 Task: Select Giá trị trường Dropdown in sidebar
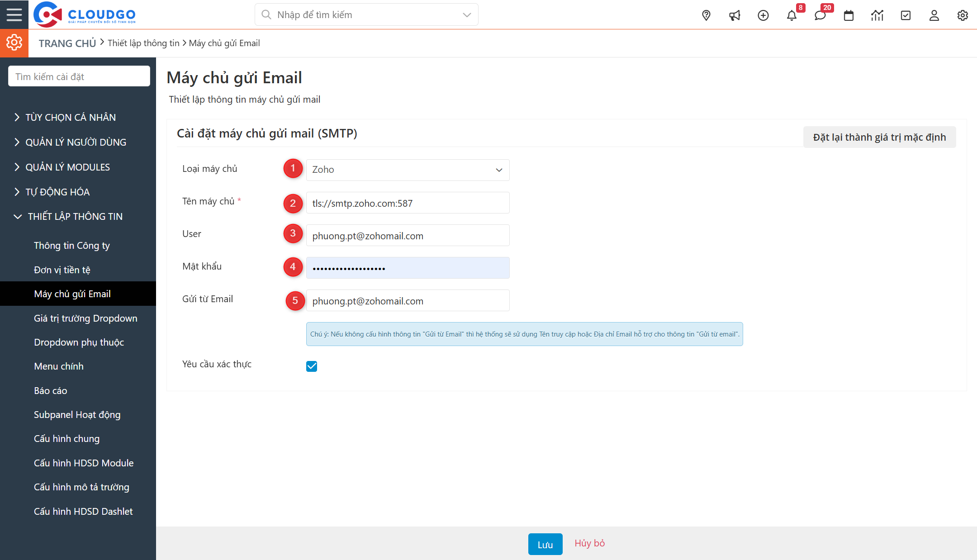85,318
